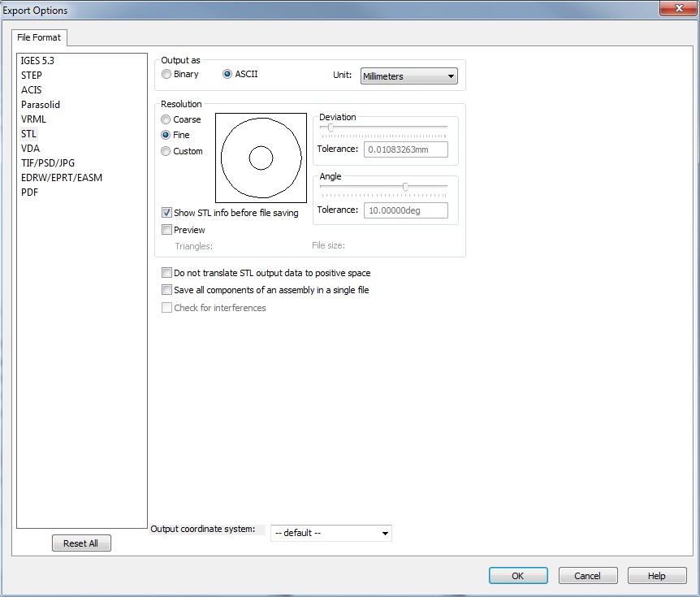The width and height of the screenshot is (700, 597).
Task: Select PDF format in list
Action: pyautogui.click(x=29, y=193)
